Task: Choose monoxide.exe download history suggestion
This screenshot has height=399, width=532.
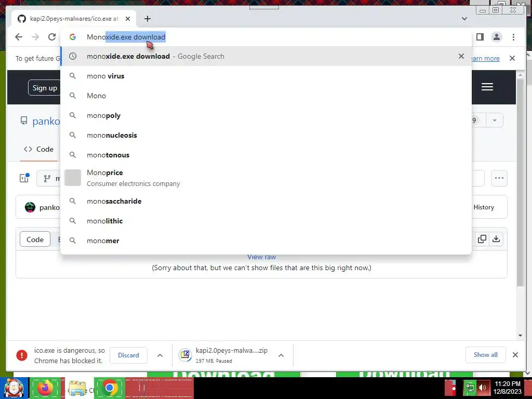Action: pos(265,56)
